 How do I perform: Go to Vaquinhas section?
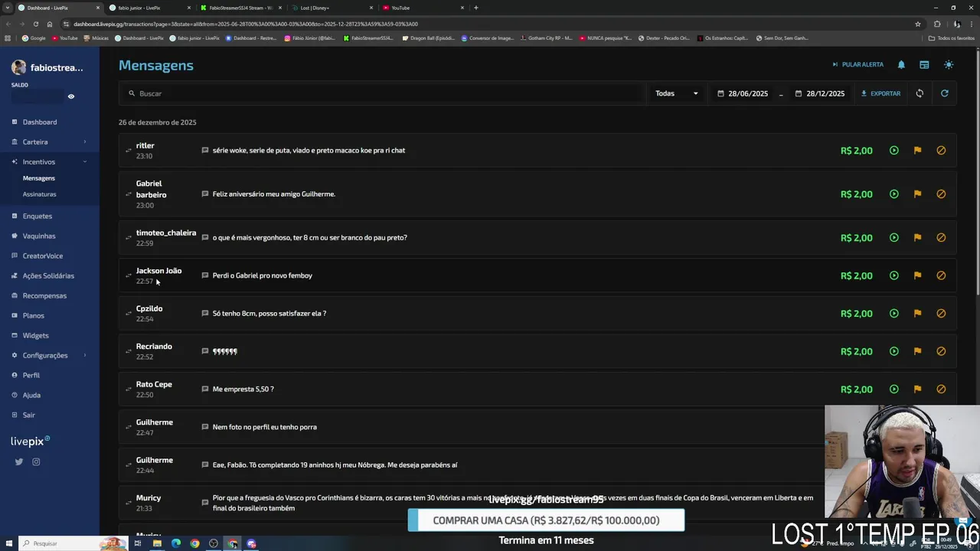(38, 236)
